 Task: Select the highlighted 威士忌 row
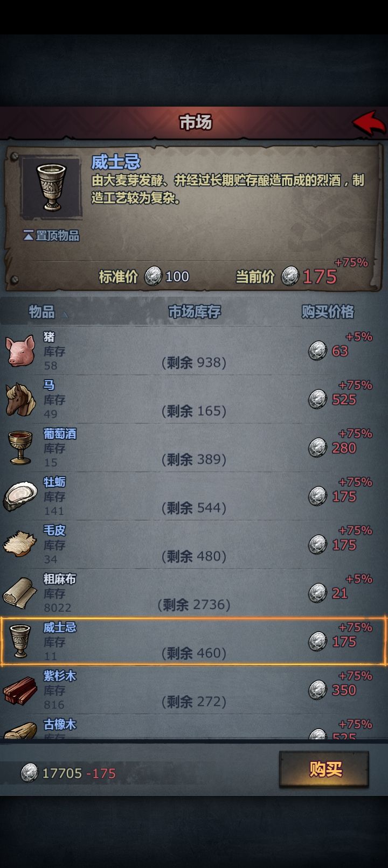point(194,641)
